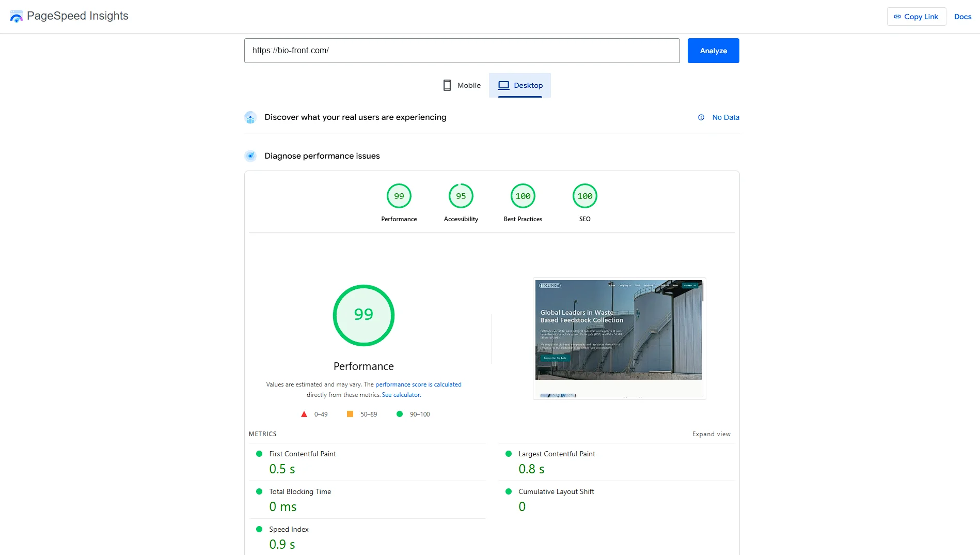980x555 pixels.
Task: Click the info icon beside No Data
Action: tap(701, 117)
